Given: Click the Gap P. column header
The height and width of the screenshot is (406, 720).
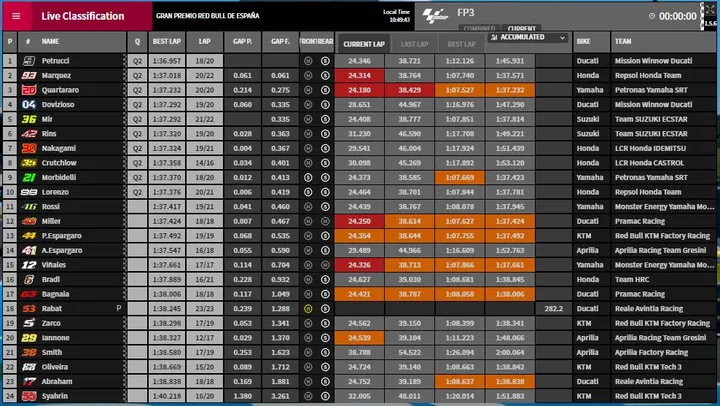Looking at the screenshot, I should click(x=242, y=42).
